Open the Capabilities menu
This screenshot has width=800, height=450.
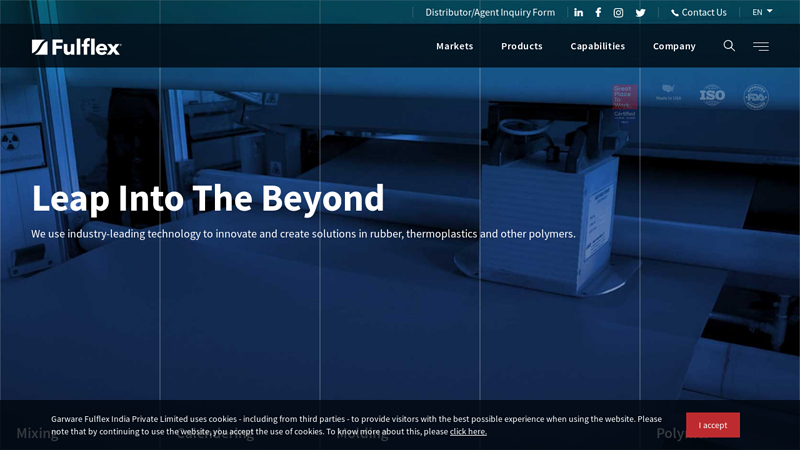[x=597, y=46]
